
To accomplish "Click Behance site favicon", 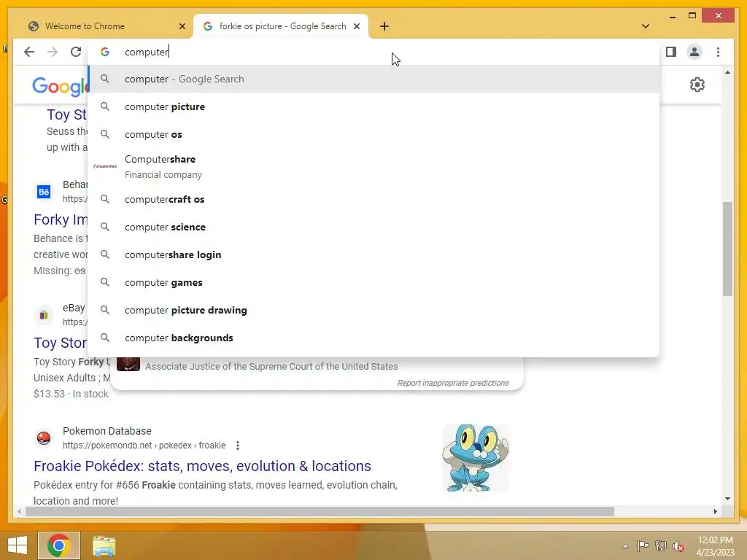I will point(44,192).
